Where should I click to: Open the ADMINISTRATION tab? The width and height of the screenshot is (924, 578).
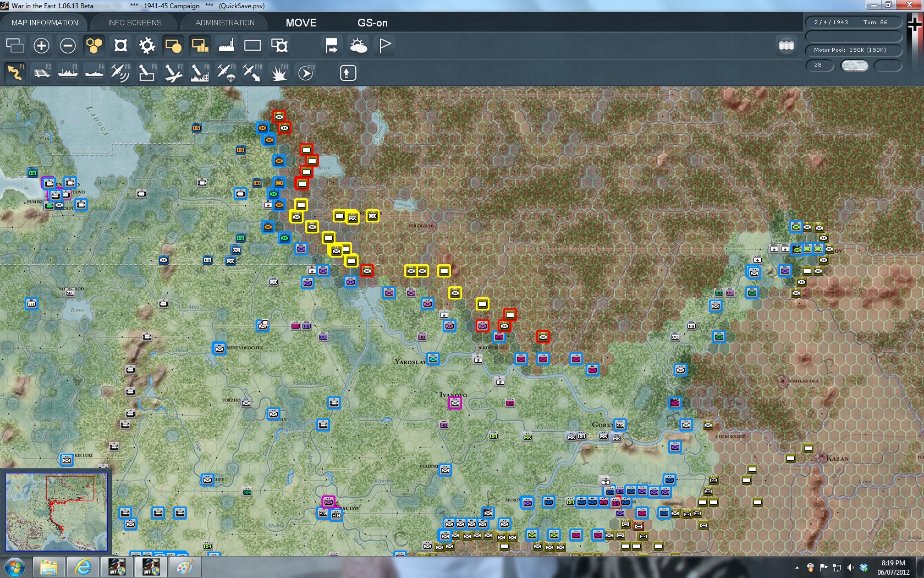pyautogui.click(x=225, y=23)
